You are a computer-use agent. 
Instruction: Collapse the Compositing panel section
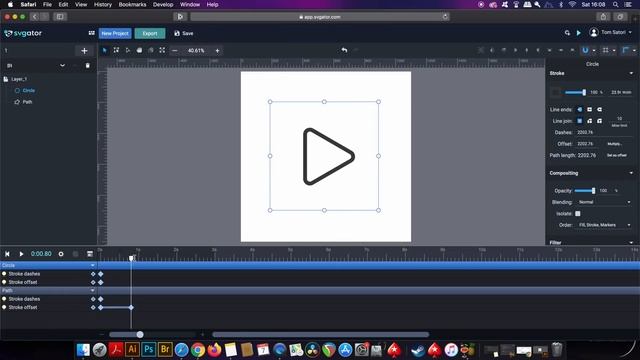pyautogui.click(x=631, y=173)
